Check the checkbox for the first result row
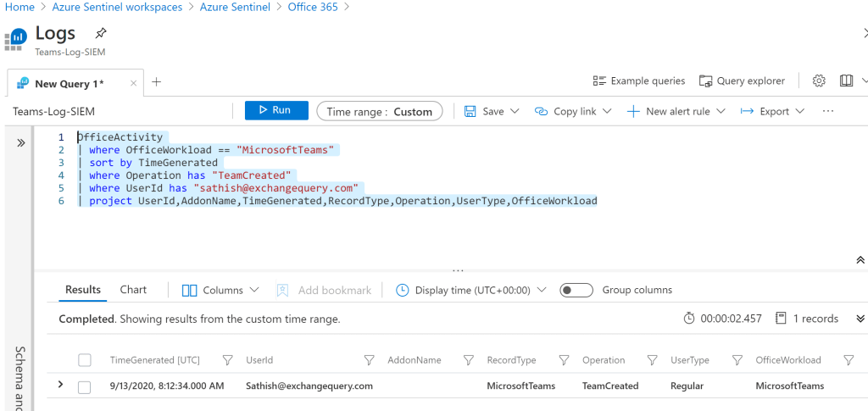The height and width of the screenshot is (411, 868). pyautogui.click(x=85, y=386)
